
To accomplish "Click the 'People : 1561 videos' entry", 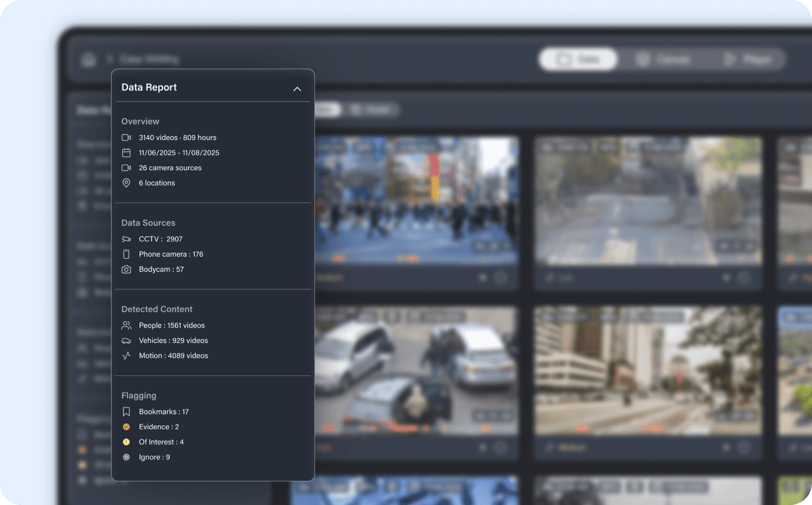I will (x=172, y=326).
